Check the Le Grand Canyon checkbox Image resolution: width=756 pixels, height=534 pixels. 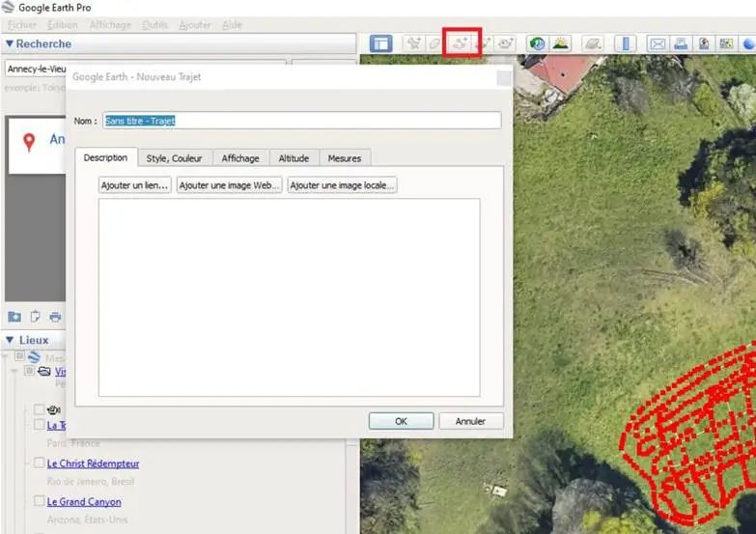[39, 502]
